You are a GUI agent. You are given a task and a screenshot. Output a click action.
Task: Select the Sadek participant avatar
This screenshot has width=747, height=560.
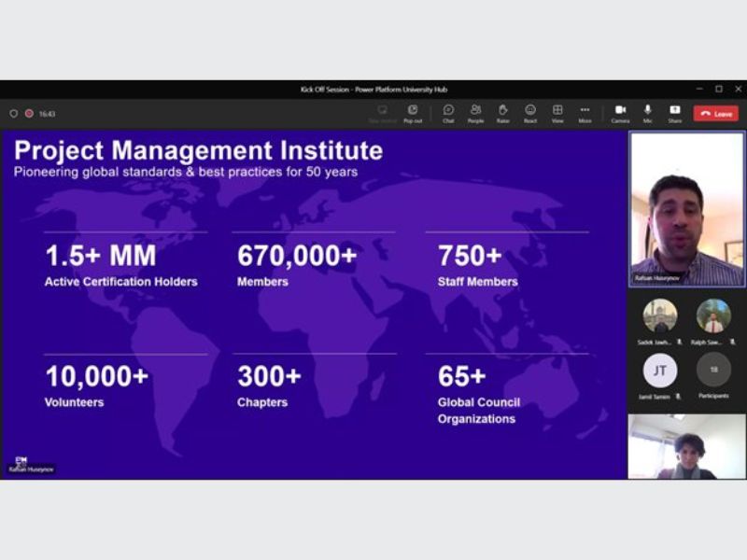660,315
